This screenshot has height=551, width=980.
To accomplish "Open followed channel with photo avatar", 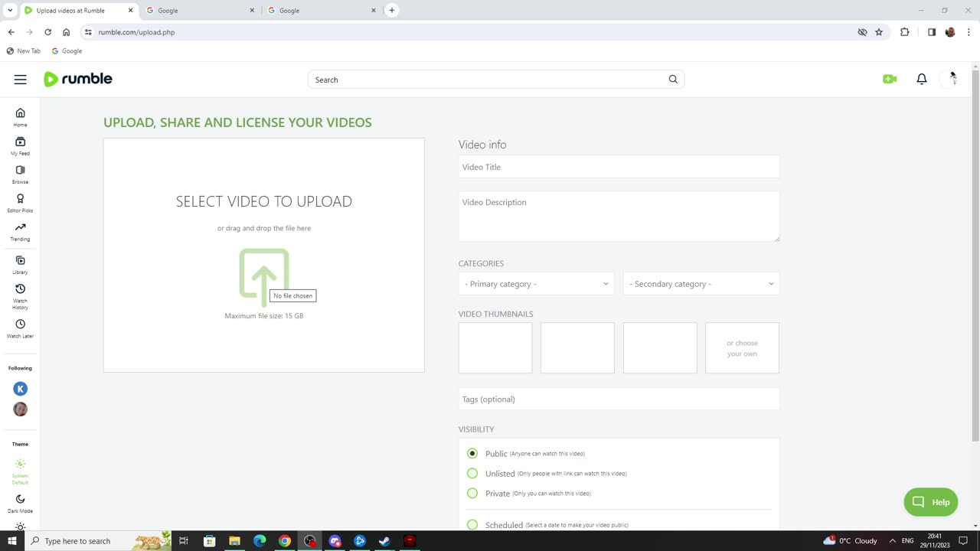I will click(x=20, y=409).
